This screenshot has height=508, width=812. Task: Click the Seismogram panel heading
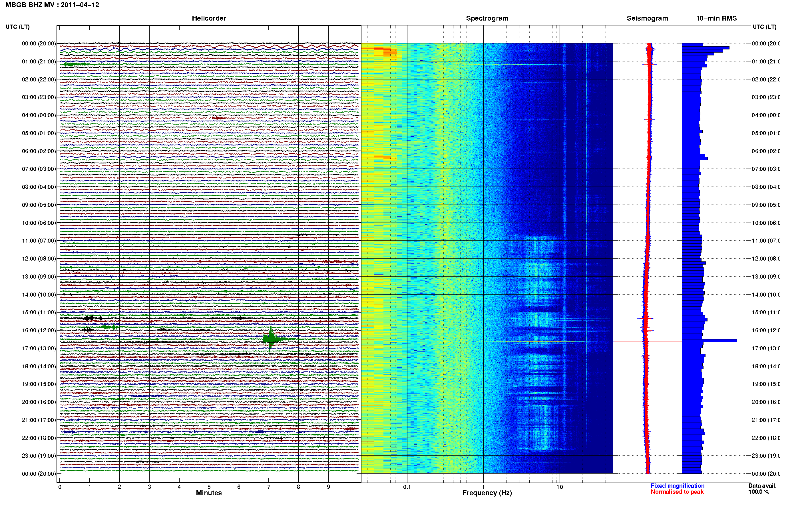pyautogui.click(x=647, y=18)
